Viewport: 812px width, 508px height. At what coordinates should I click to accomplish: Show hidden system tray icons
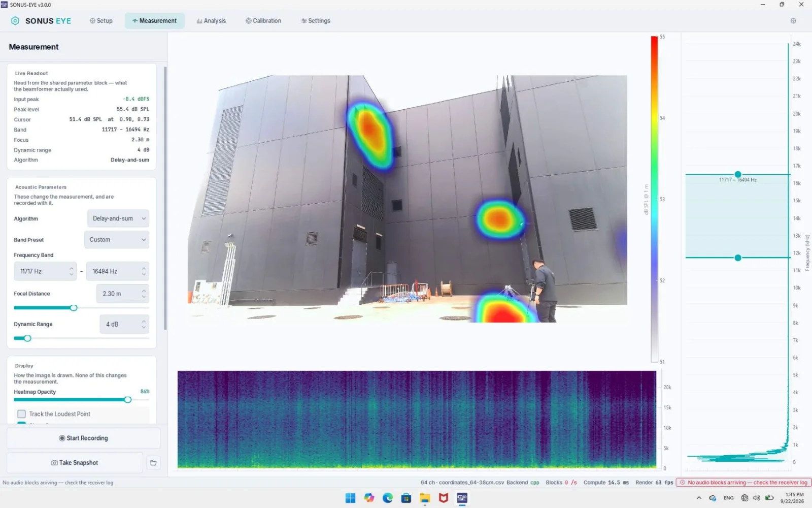pyautogui.click(x=699, y=498)
